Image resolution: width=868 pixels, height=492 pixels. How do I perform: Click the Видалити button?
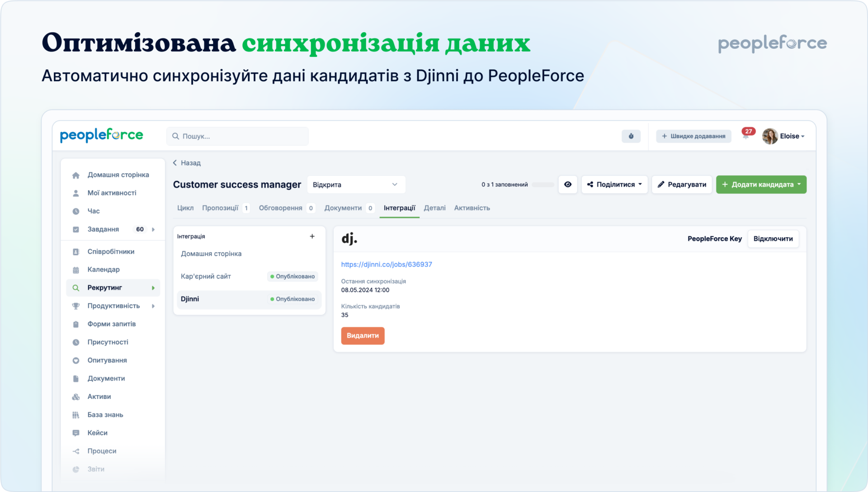click(363, 336)
